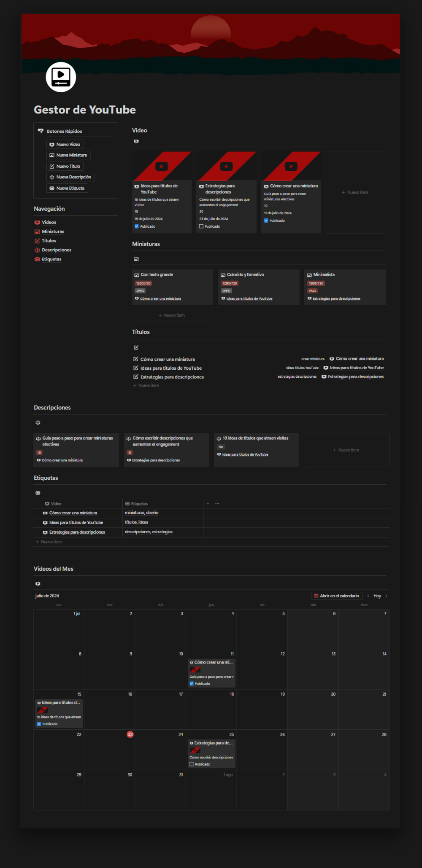This screenshot has height=868, width=422.
Task: Uncheck Publicado on Ideas para títulos card
Action: tap(137, 226)
